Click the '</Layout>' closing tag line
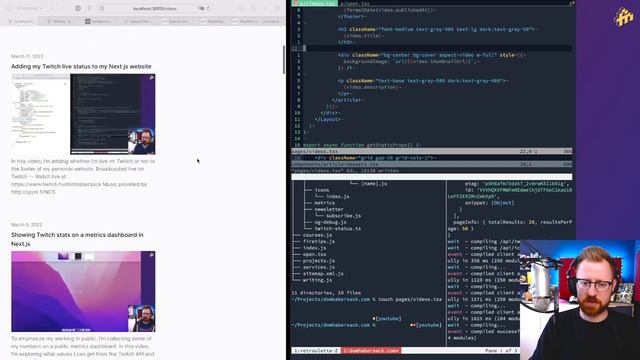Viewport: 640px width, 360px height. pyautogui.click(x=329, y=119)
